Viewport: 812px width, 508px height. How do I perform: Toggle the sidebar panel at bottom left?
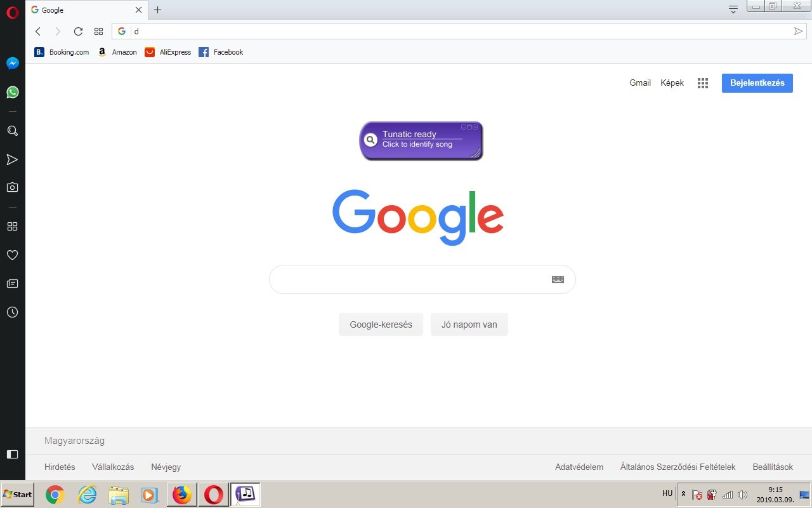pos(13,454)
